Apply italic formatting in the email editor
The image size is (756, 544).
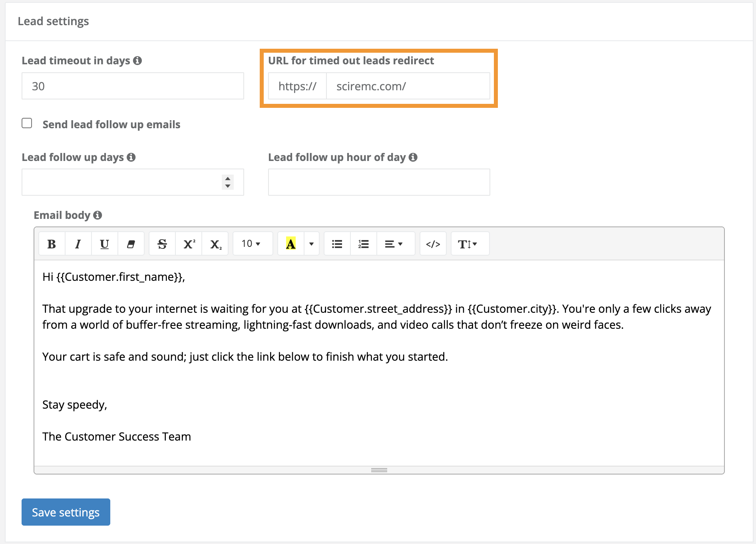tap(78, 243)
